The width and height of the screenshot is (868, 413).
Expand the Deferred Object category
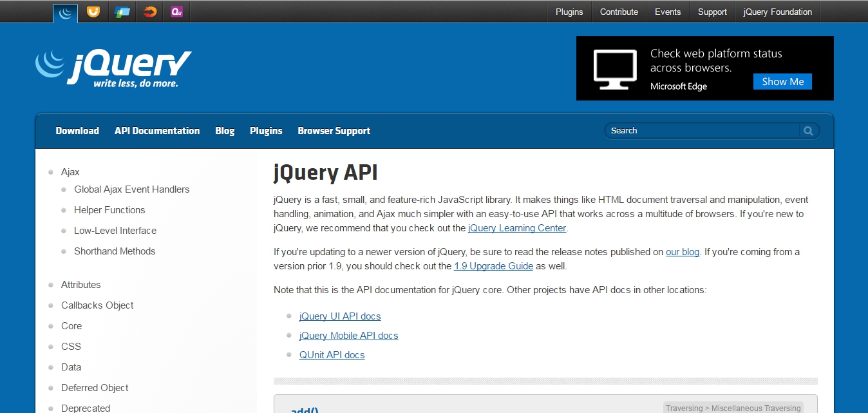[94, 387]
